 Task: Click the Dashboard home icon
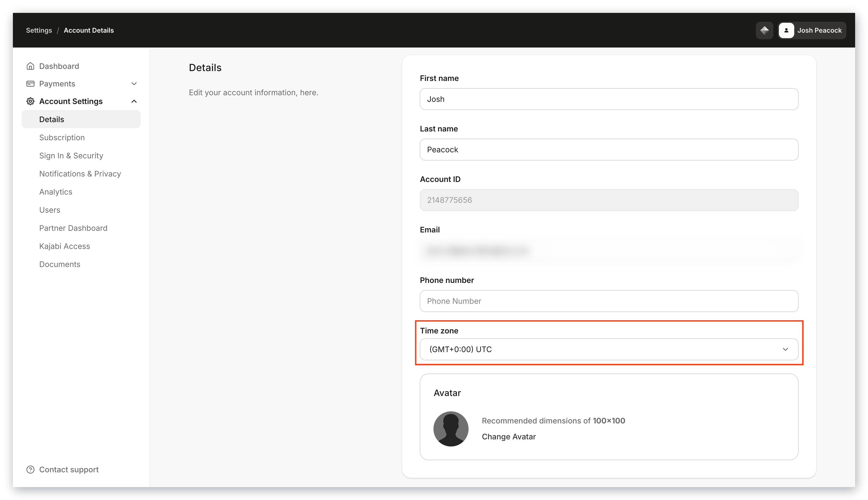30,66
